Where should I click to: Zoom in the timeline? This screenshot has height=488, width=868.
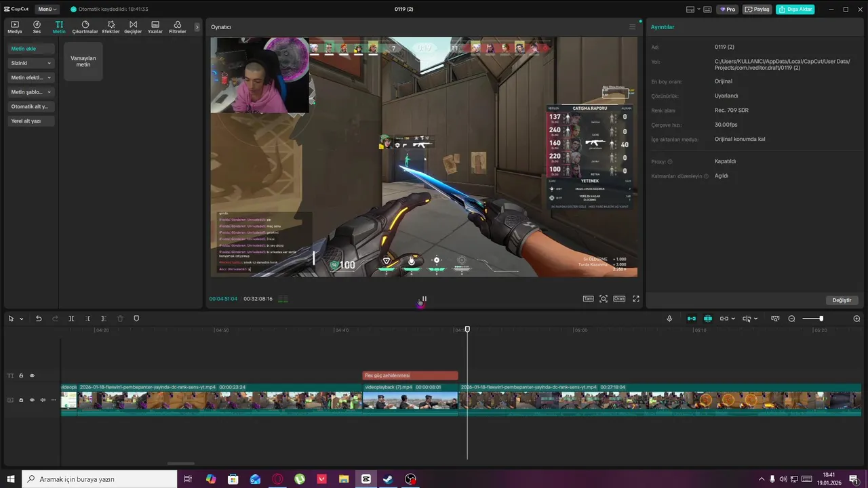[856, 319]
